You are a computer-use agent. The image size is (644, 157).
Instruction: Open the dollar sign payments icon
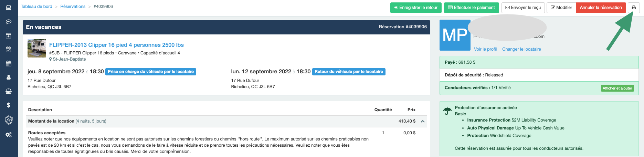(9, 105)
